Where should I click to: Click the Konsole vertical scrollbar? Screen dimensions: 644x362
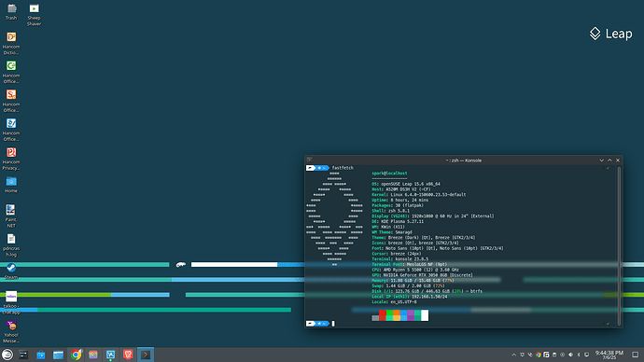tap(619, 245)
